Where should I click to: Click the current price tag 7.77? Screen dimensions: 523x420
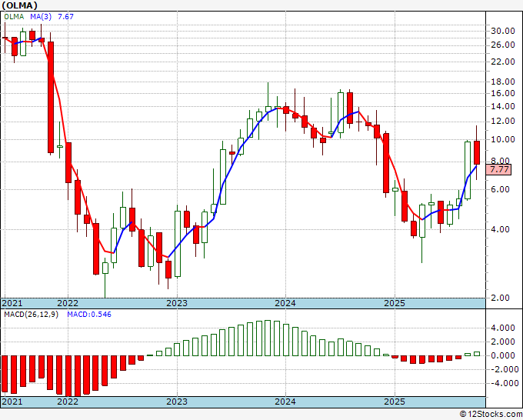[x=499, y=169]
